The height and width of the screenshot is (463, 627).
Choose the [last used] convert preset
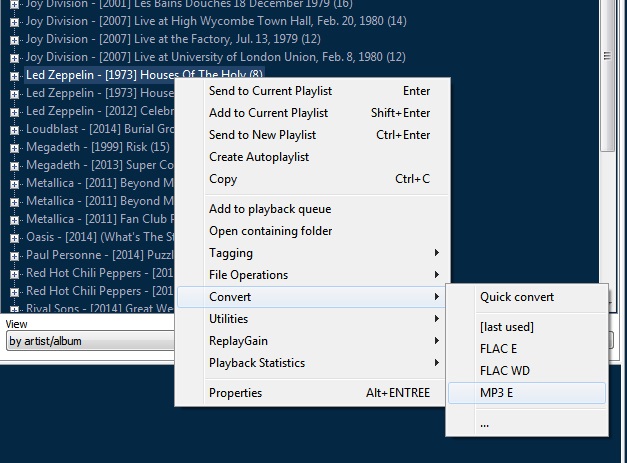[x=527, y=327]
